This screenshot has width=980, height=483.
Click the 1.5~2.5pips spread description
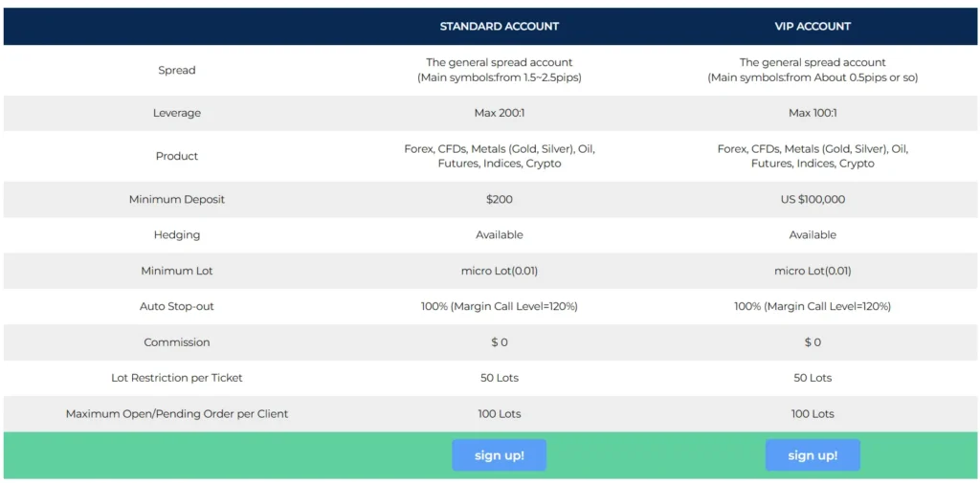(499, 77)
